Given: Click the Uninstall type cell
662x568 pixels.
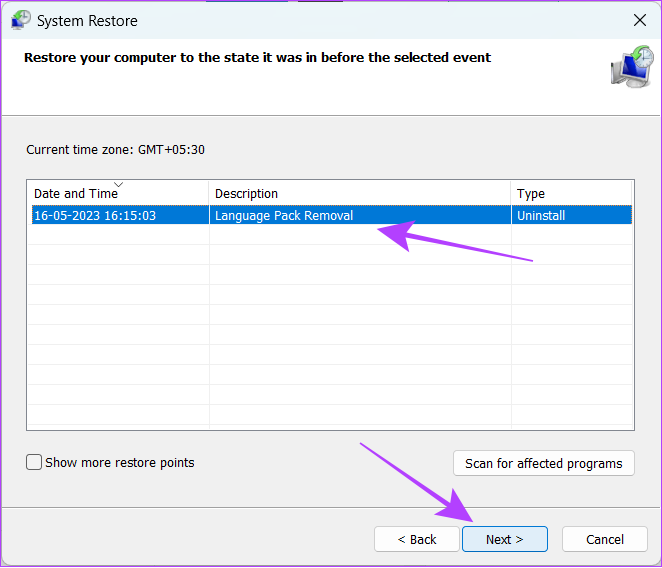Looking at the screenshot, I should (x=541, y=215).
